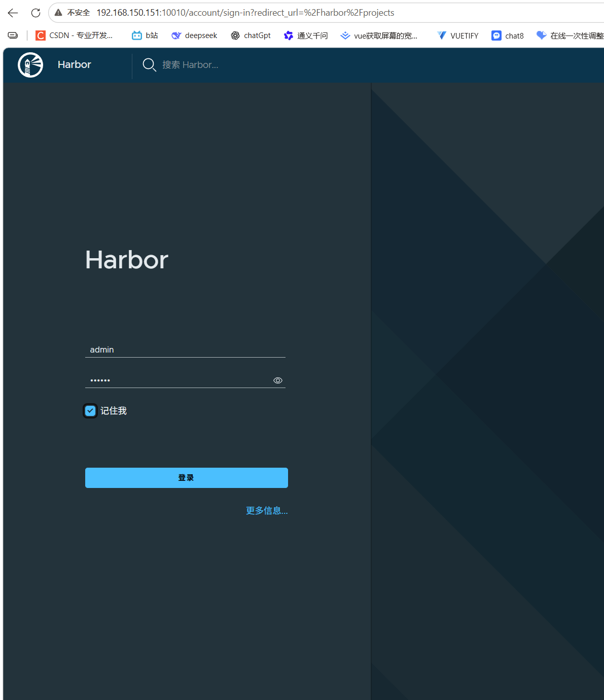Viewport: 604px width, 700px height.
Task: Show password using the eye icon
Action: pos(278,380)
